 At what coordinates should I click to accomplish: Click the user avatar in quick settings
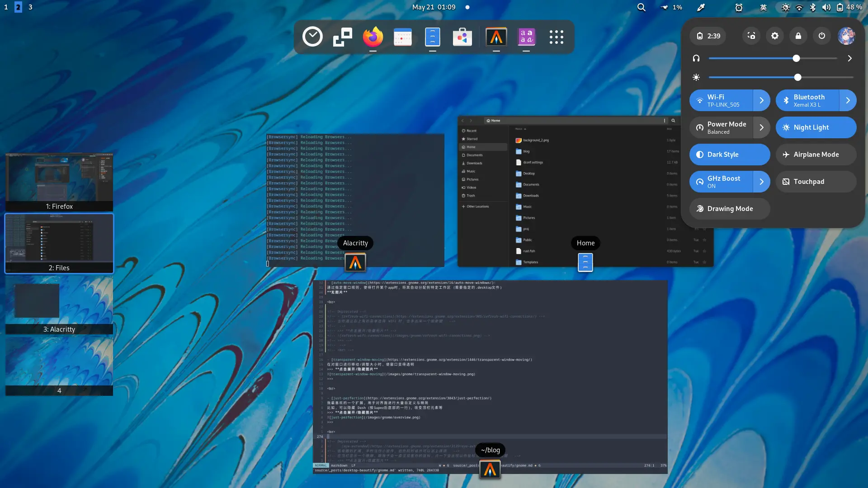tap(846, 36)
